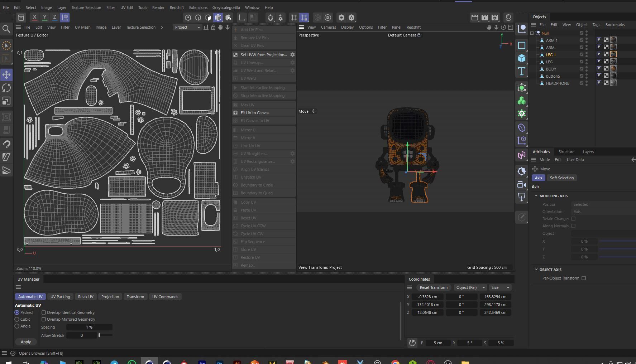Open the settings gear for Set UVW from Projection
636x364 pixels.
(x=292, y=55)
